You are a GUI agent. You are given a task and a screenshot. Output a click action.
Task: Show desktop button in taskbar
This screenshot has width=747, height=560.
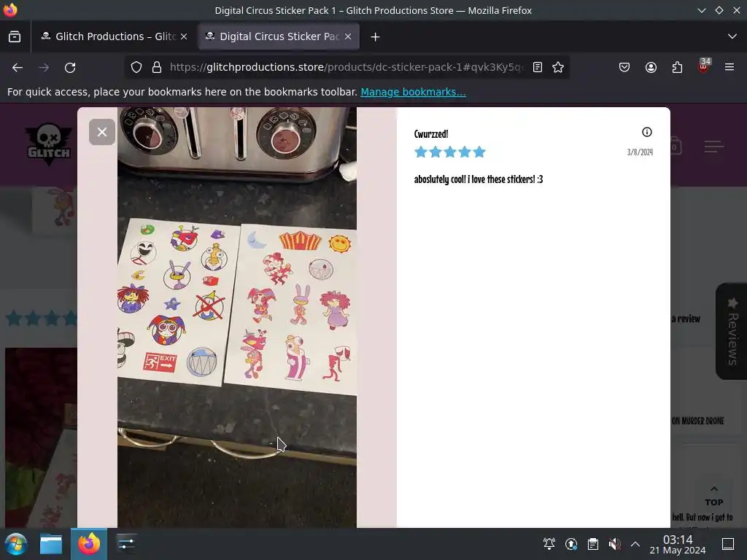tap(728, 544)
